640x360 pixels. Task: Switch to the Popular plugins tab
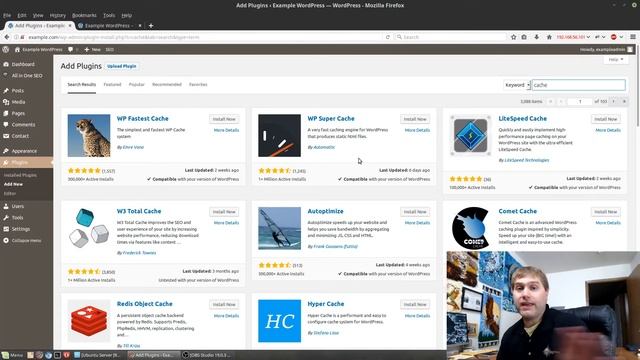pos(137,84)
